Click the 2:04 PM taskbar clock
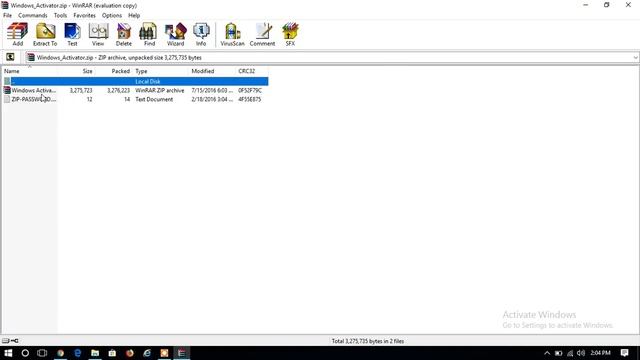The image size is (640, 360). [600, 353]
